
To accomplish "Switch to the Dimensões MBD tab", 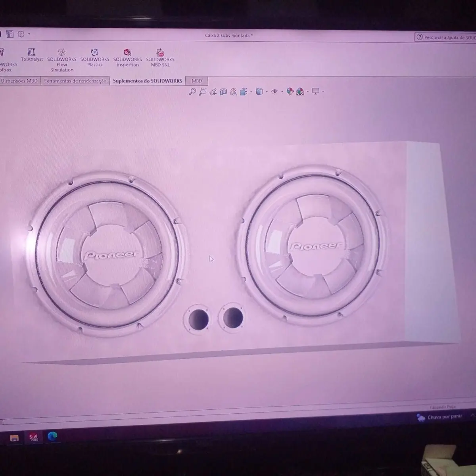I will [x=19, y=81].
